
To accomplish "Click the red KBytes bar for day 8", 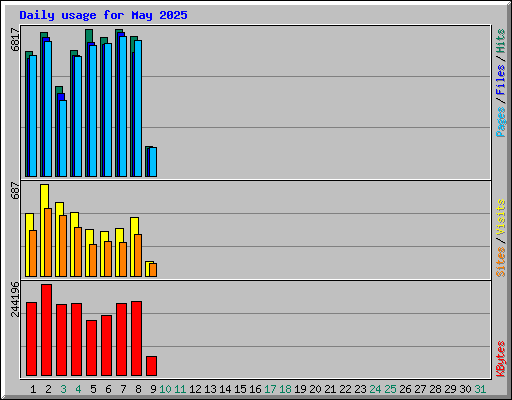I will click(x=136, y=338).
